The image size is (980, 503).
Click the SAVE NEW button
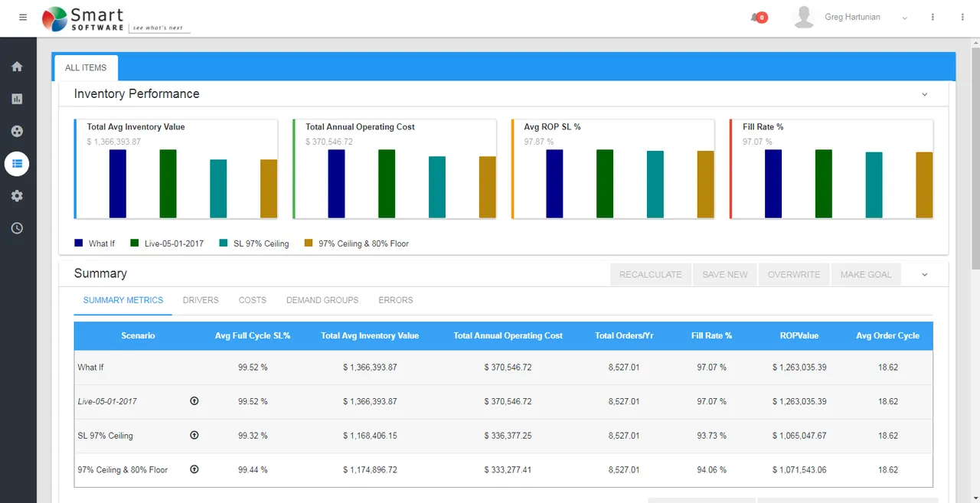coord(725,275)
